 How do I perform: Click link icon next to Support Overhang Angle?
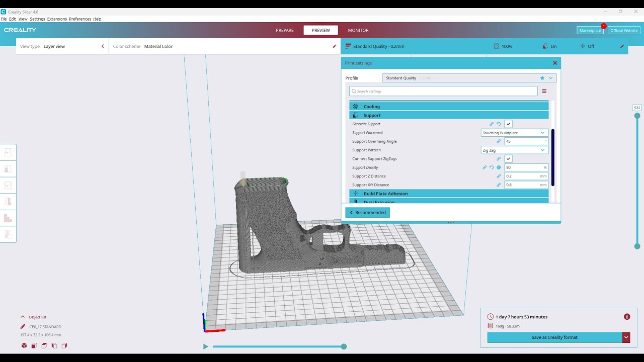(499, 141)
